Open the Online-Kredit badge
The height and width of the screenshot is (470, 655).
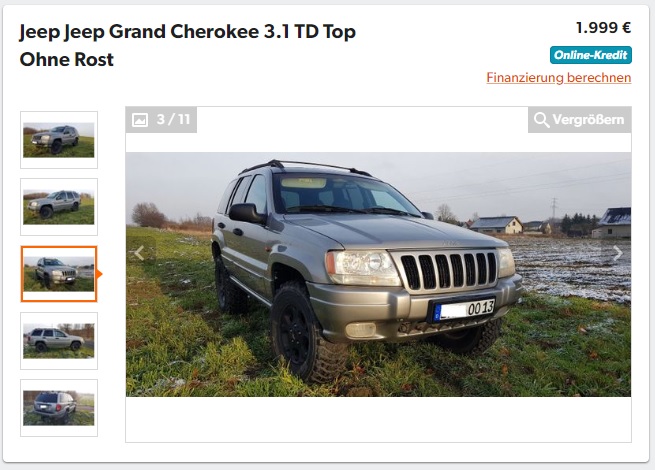pyautogui.click(x=591, y=55)
